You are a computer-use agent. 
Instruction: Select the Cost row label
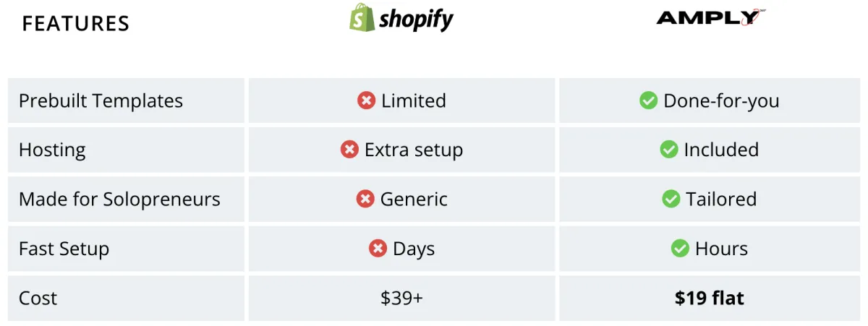tap(38, 298)
